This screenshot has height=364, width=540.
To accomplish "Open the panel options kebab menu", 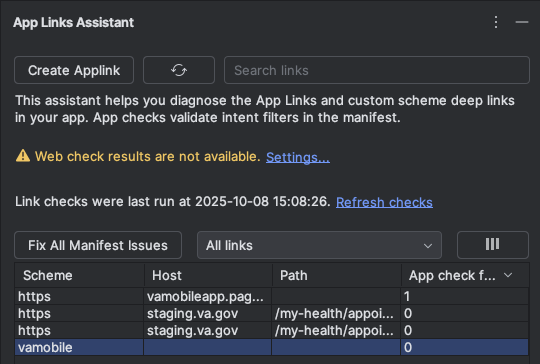I will (x=496, y=22).
